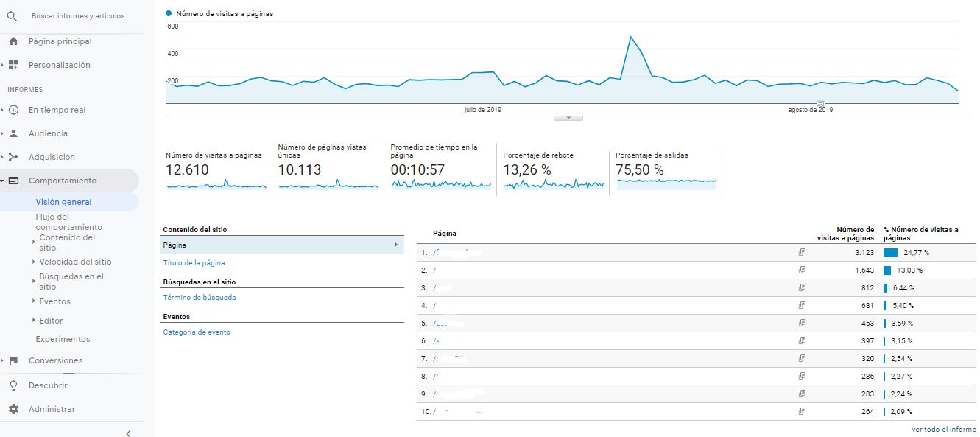The image size is (980, 437).
Task: Open the 320 visits row external link icon
Action: [803, 358]
